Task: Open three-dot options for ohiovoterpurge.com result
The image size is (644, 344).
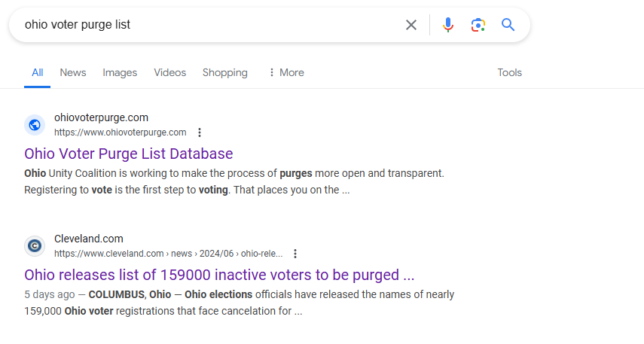Action: [x=200, y=132]
